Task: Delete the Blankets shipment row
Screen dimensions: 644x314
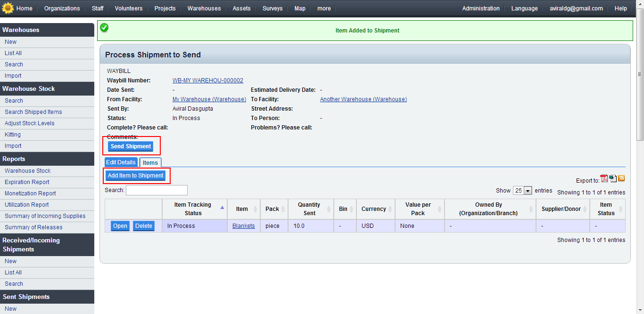Action: pyautogui.click(x=144, y=226)
